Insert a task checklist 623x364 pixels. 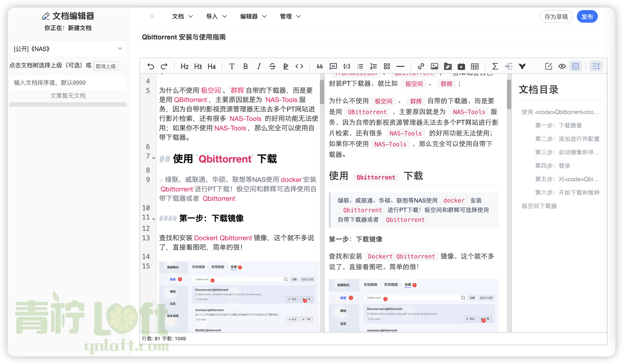tap(387, 66)
